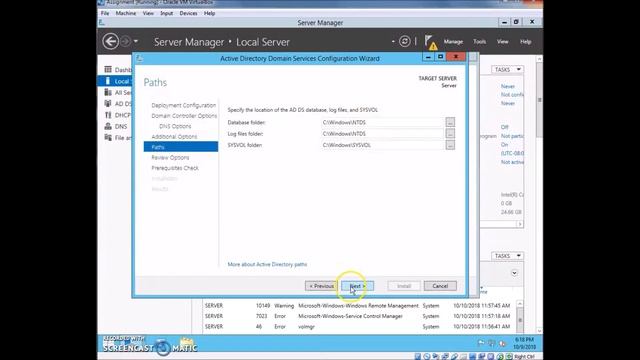Open the Server Manager Help menu
The height and width of the screenshot is (360, 640).
(x=525, y=42)
